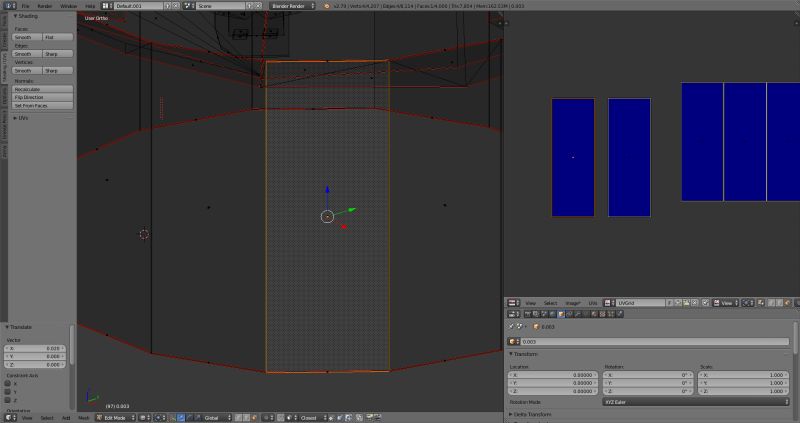Toggle pin in Properties breadcrumb

(511, 326)
